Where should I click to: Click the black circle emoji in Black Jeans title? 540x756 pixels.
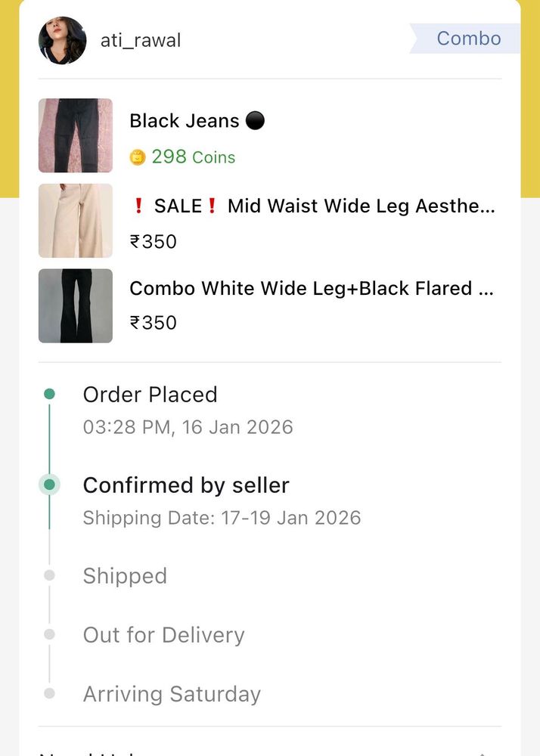(254, 119)
